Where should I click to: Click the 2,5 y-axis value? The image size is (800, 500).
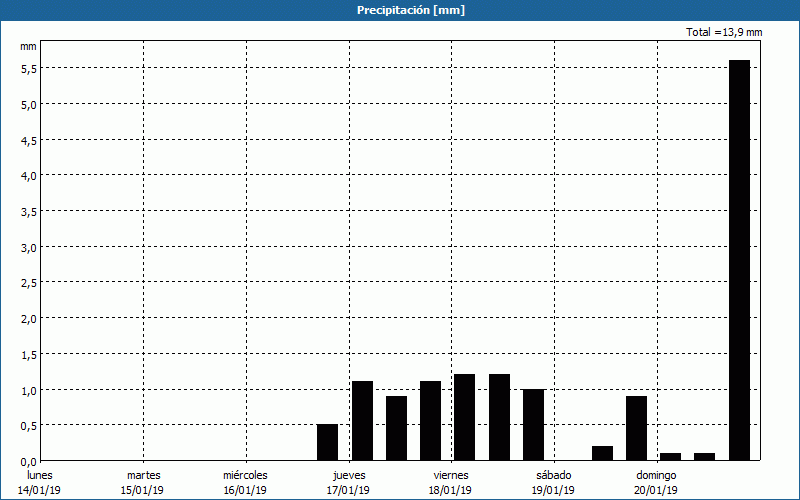[x=29, y=283]
